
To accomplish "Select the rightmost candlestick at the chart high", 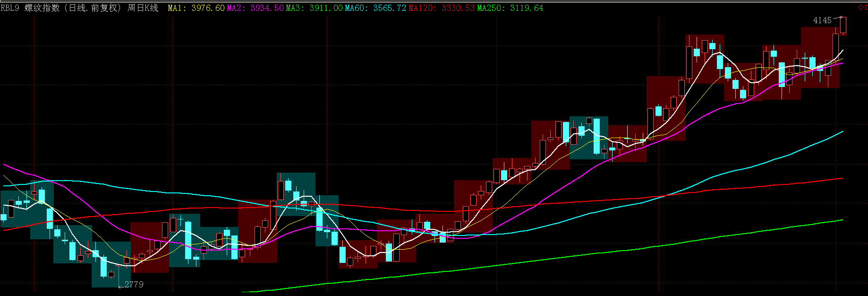I will (x=843, y=25).
